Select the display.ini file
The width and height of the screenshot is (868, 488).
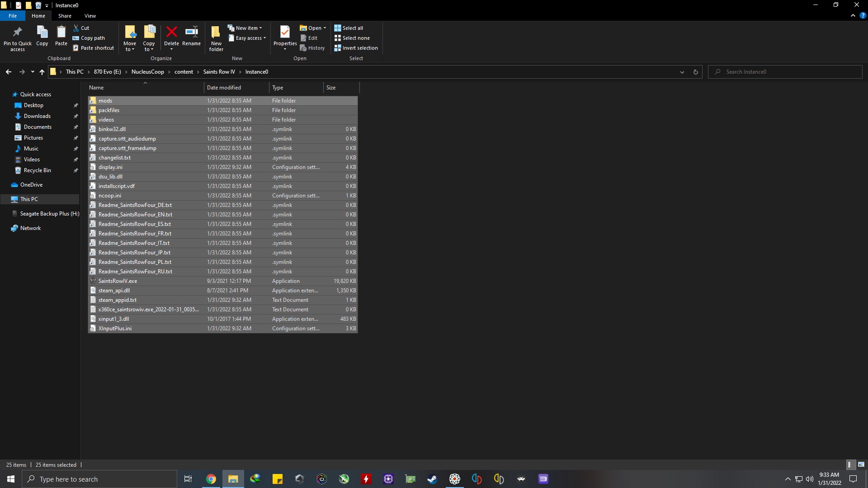(x=223, y=167)
